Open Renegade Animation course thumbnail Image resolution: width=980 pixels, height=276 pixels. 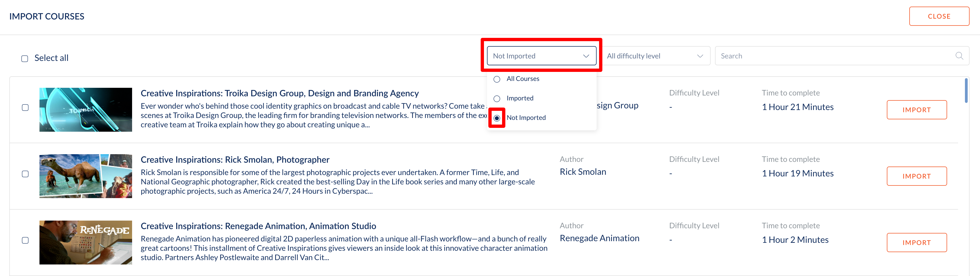pyautogui.click(x=86, y=243)
